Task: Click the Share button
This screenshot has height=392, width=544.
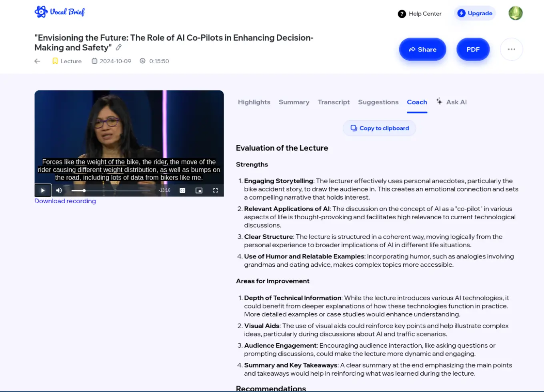Action: (422, 50)
